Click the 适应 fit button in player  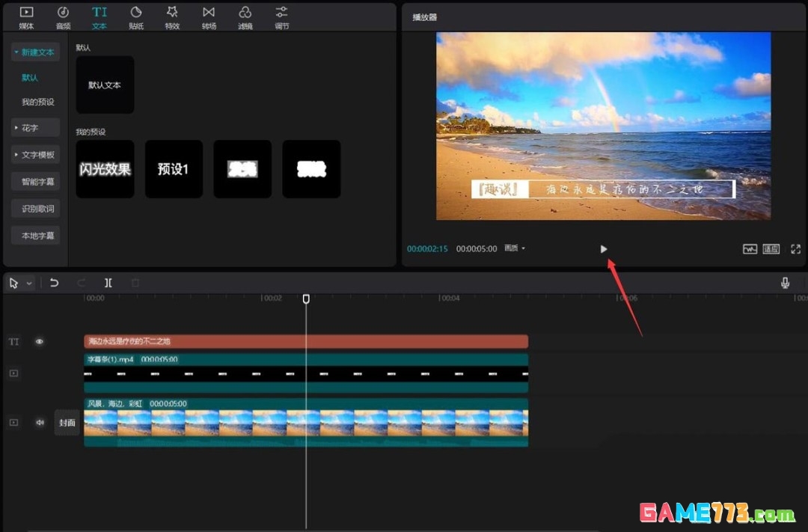(x=771, y=249)
